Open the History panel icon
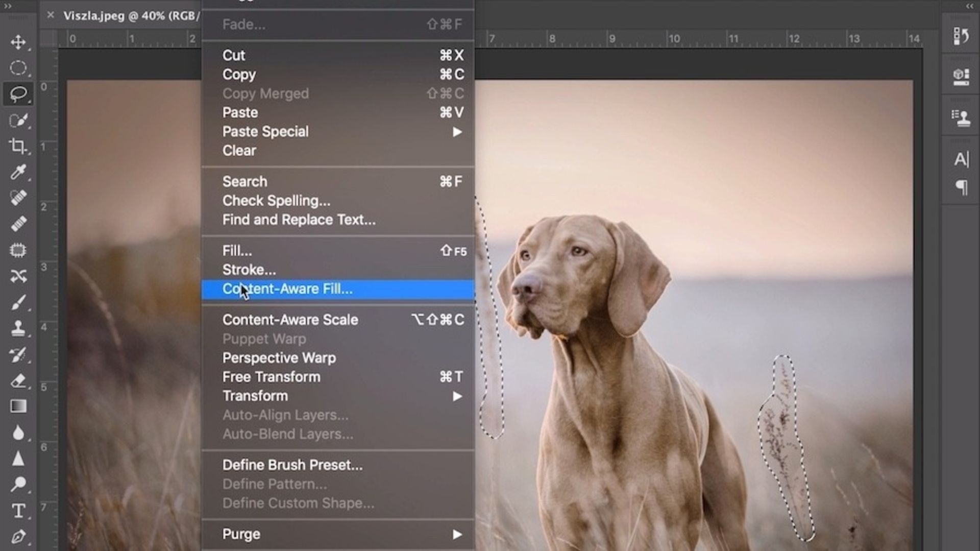 (x=961, y=36)
